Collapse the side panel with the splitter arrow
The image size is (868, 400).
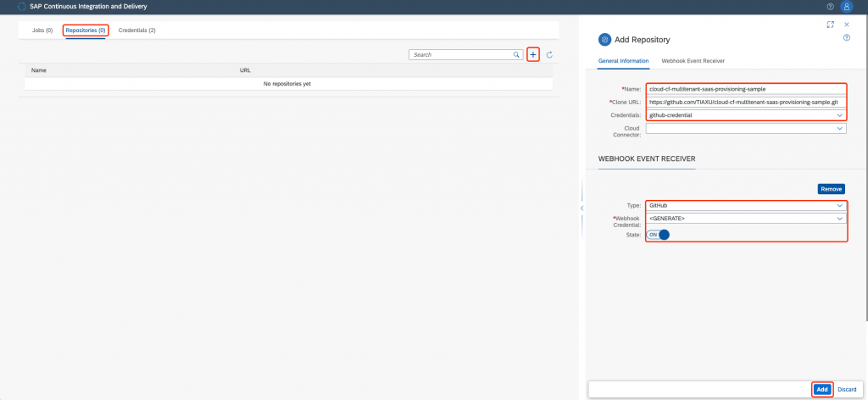pos(581,208)
